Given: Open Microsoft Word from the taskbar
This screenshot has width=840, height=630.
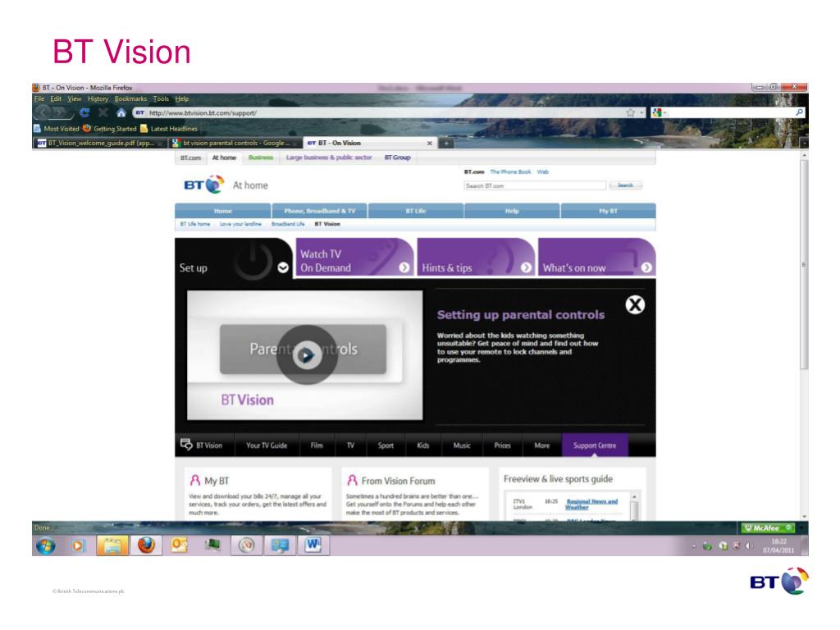Looking at the screenshot, I should [x=313, y=546].
